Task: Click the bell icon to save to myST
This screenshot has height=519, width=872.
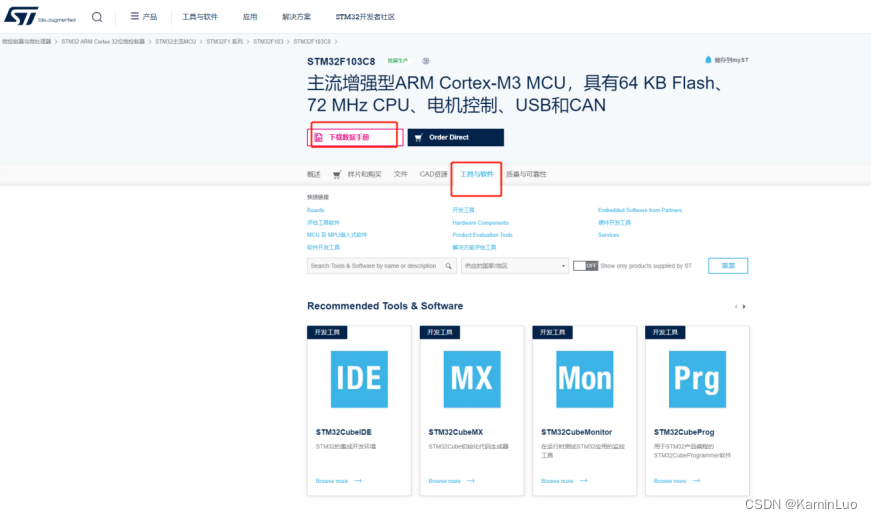Action: [x=708, y=60]
